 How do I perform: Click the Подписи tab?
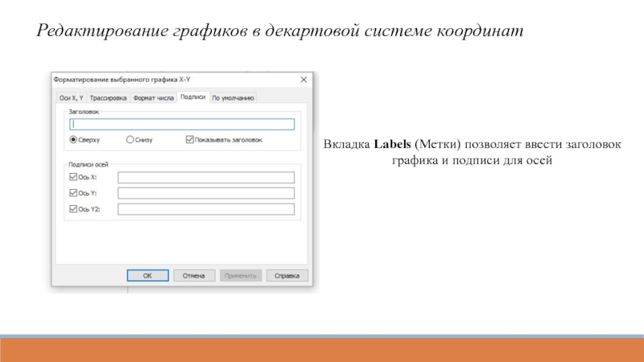[193, 97]
